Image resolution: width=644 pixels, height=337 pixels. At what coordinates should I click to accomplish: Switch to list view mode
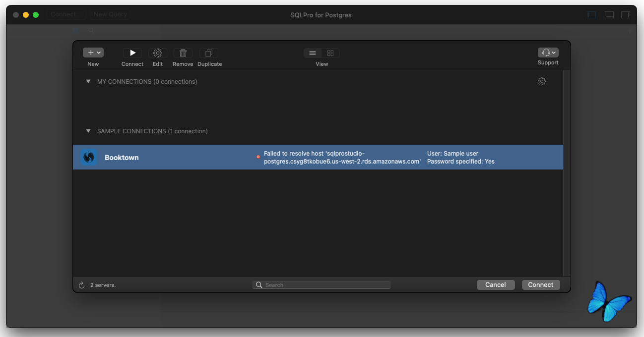coord(313,53)
